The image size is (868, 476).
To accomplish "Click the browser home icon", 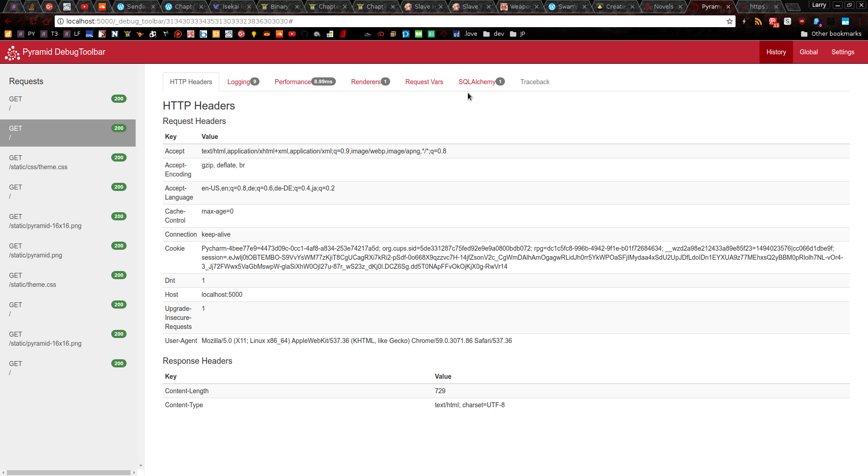I will point(46,21).
